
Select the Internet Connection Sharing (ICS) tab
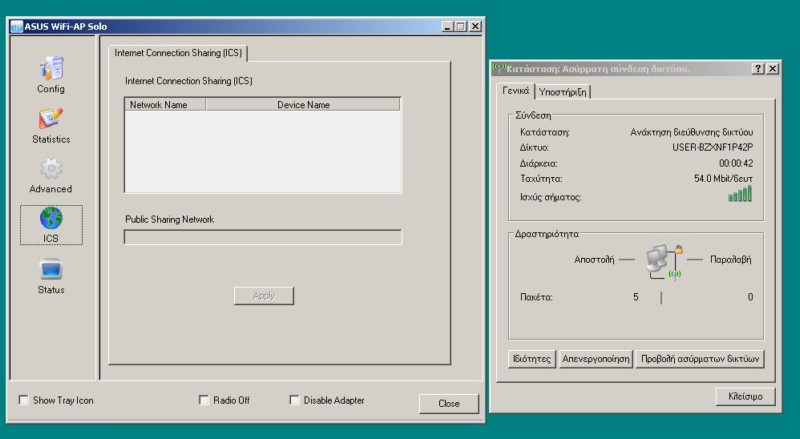coord(178,53)
